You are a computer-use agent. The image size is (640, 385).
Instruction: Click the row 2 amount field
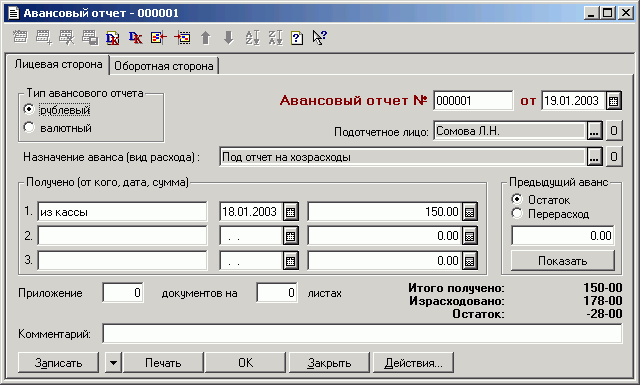(x=385, y=236)
